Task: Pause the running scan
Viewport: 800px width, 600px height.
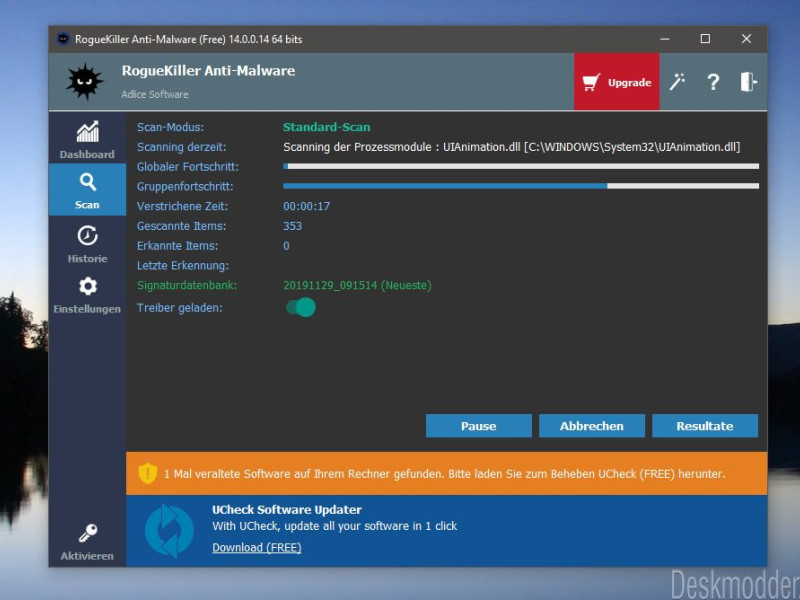Action: point(479,426)
